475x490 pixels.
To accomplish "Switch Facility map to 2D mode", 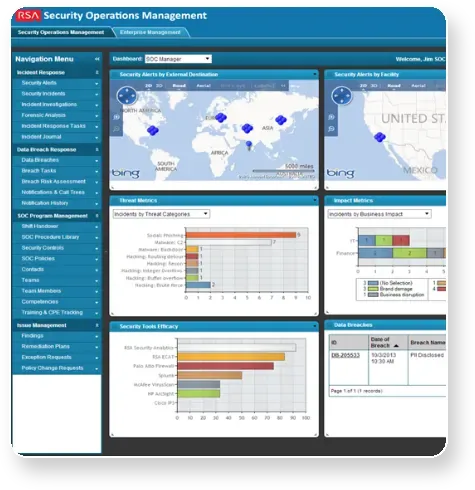I will pyautogui.click(x=363, y=86).
